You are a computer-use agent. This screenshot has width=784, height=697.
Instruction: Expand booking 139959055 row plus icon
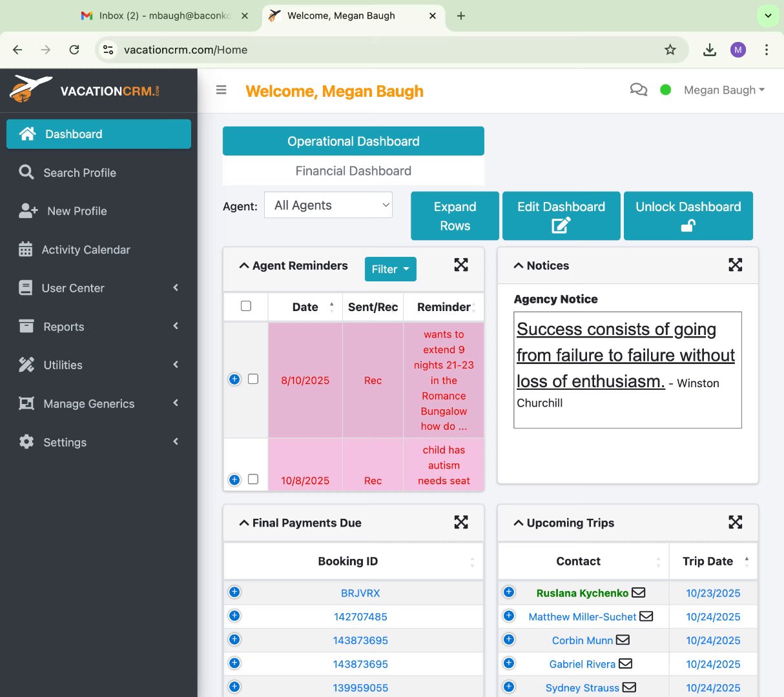point(234,687)
